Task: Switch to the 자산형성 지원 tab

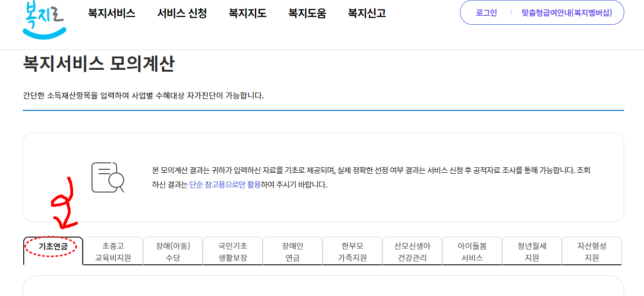Action: [592, 251]
